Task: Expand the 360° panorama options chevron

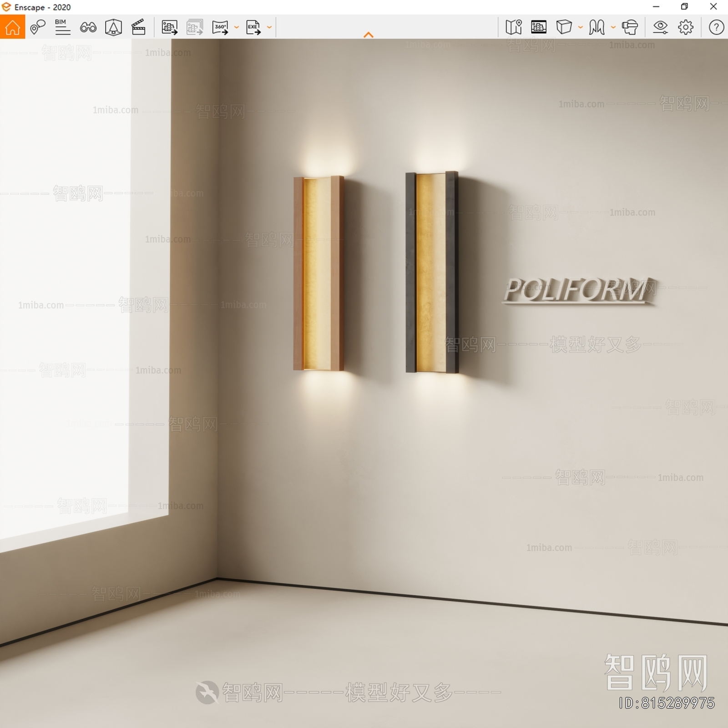Action: point(236,28)
